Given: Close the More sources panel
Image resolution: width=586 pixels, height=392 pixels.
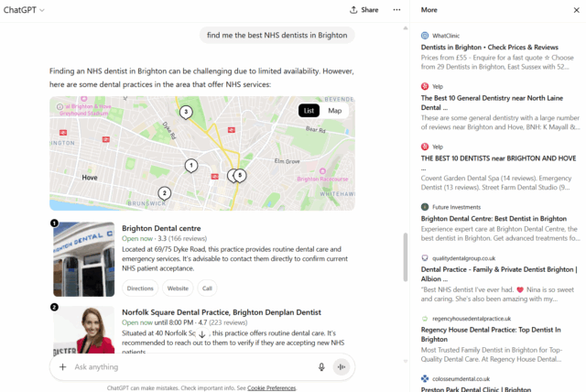Looking at the screenshot, I should (574, 9).
